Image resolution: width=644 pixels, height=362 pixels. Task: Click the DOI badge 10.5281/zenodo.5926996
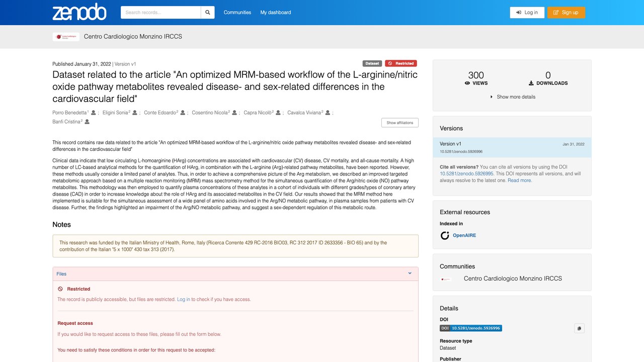click(x=471, y=328)
